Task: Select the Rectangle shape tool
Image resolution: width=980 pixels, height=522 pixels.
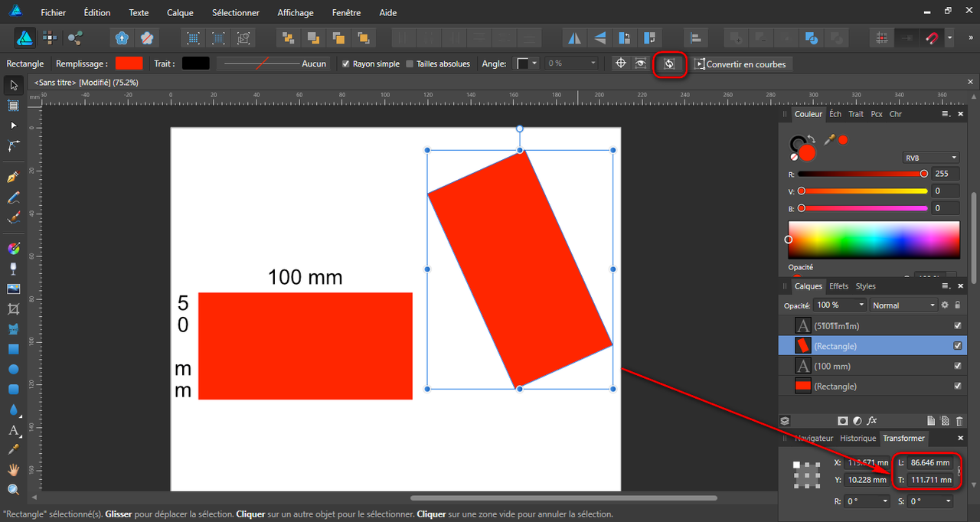Action: coord(13,349)
